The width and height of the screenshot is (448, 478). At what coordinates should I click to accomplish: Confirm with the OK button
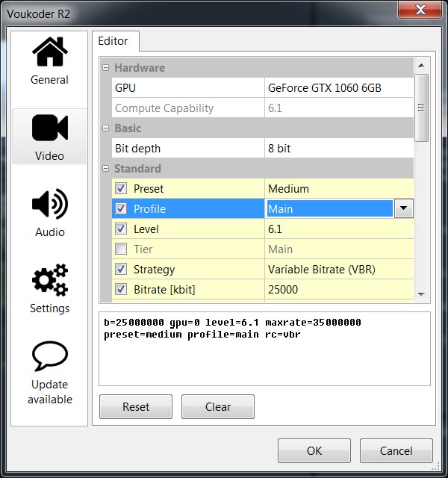[x=314, y=451]
